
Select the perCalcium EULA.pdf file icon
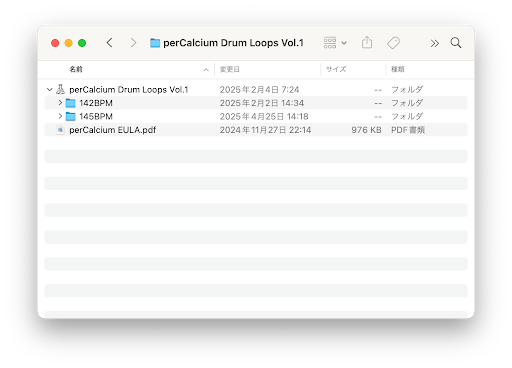click(60, 130)
